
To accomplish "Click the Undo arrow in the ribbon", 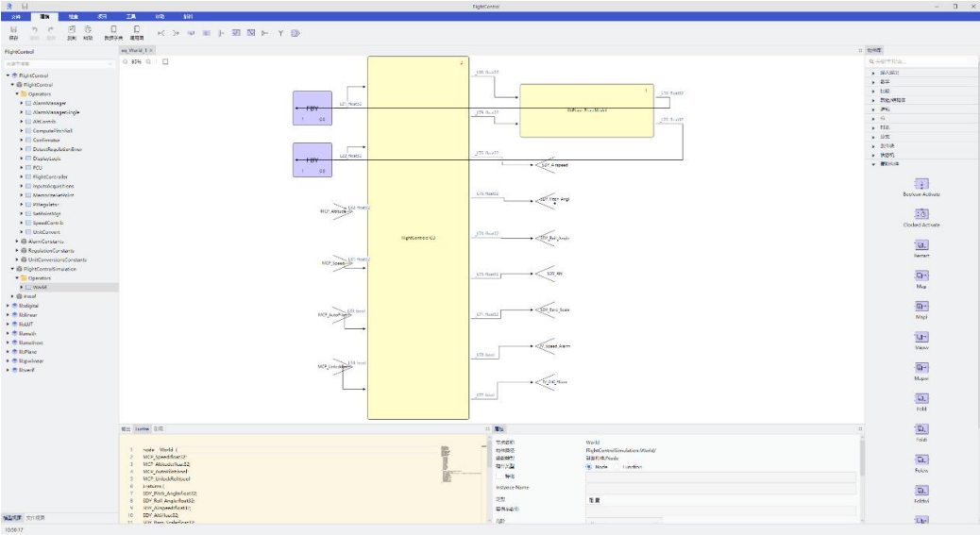I will coord(35,29).
